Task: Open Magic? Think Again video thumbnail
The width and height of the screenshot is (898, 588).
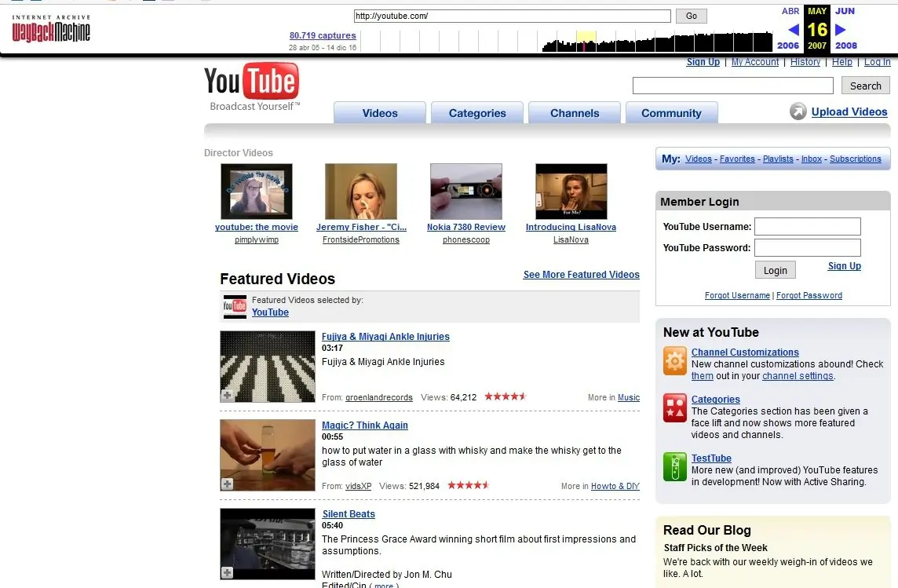Action: [268, 455]
